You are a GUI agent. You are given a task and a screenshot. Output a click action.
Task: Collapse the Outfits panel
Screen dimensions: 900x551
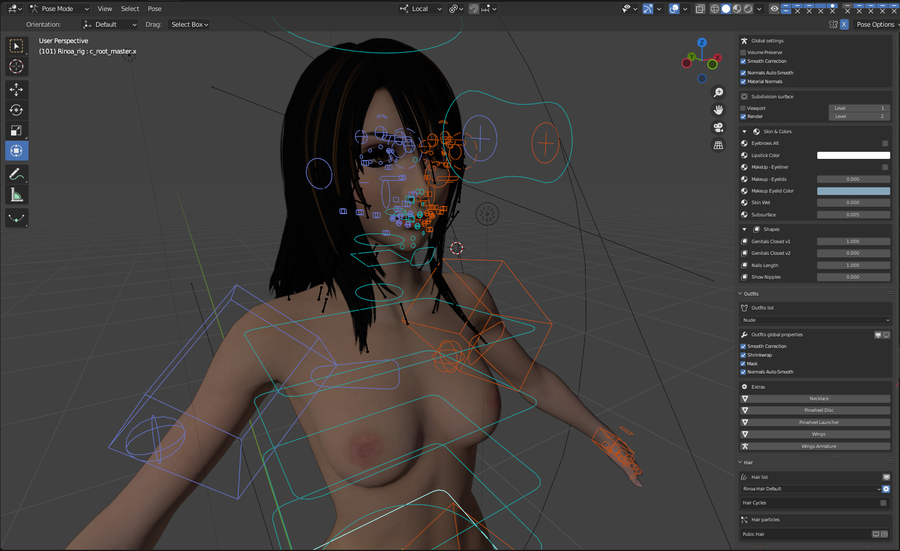coord(740,293)
